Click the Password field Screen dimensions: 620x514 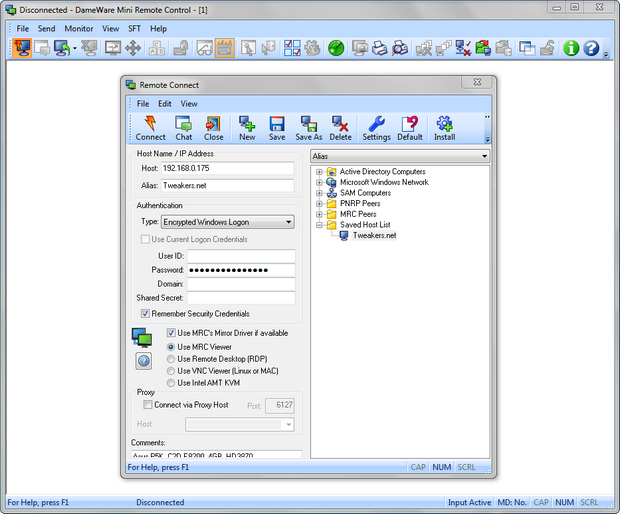pyautogui.click(x=241, y=270)
